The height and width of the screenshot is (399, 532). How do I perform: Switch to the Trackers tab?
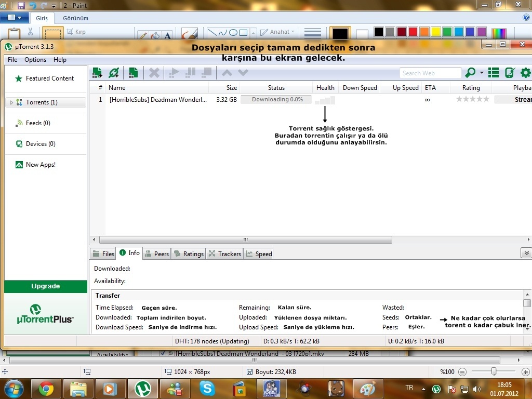pyautogui.click(x=224, y=254)
